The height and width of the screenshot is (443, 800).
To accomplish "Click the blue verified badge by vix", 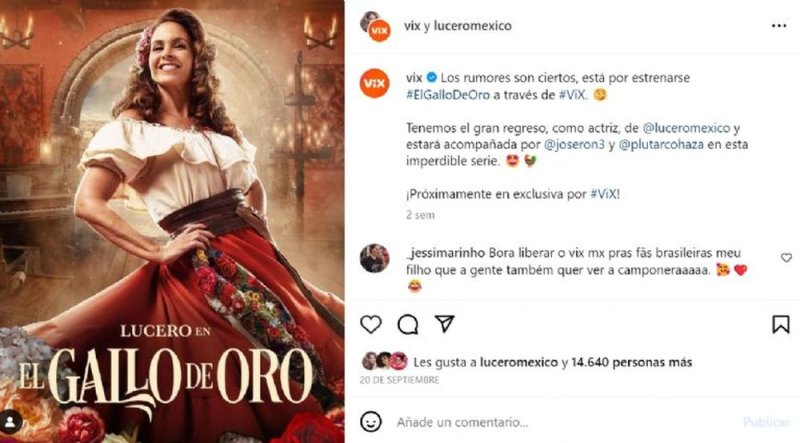I will [432, 78].
